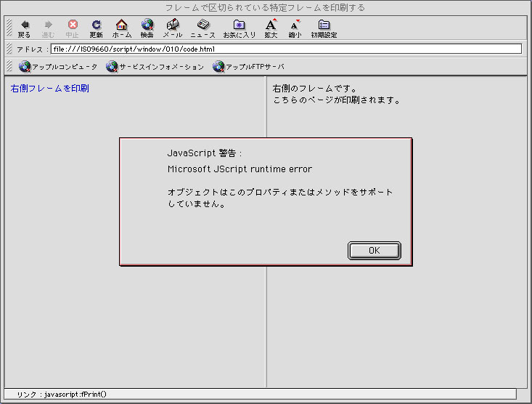The height and width of the screenshot is (404, 532).
Task: Click the Forward (進む) arrow icon
Action: [48, 25]
